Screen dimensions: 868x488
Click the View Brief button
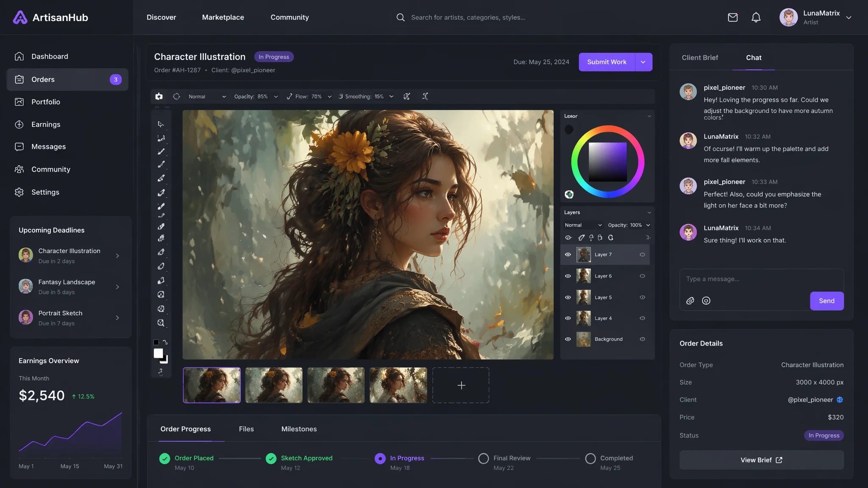tap(761, 460)
